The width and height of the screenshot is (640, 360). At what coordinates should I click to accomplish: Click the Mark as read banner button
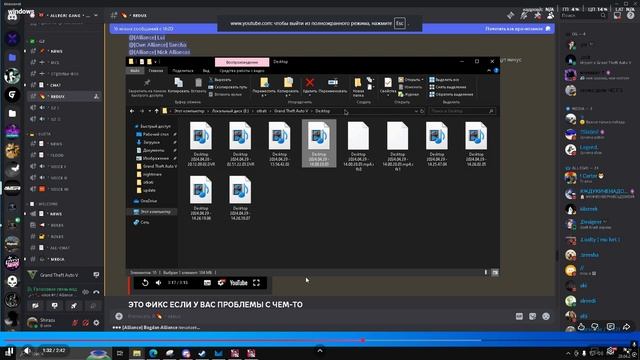click(x=518, y=29)
